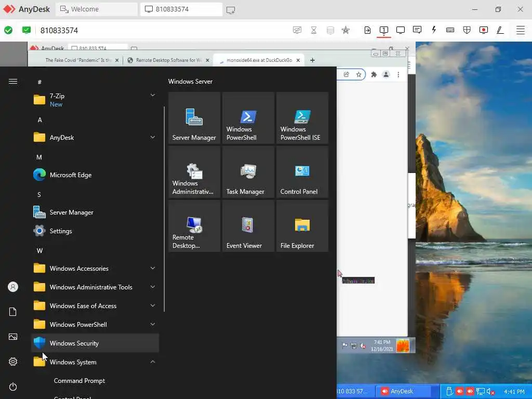
Task: Click the file transfer icon in AnyDesk toolbar
Action: (367, 30)
